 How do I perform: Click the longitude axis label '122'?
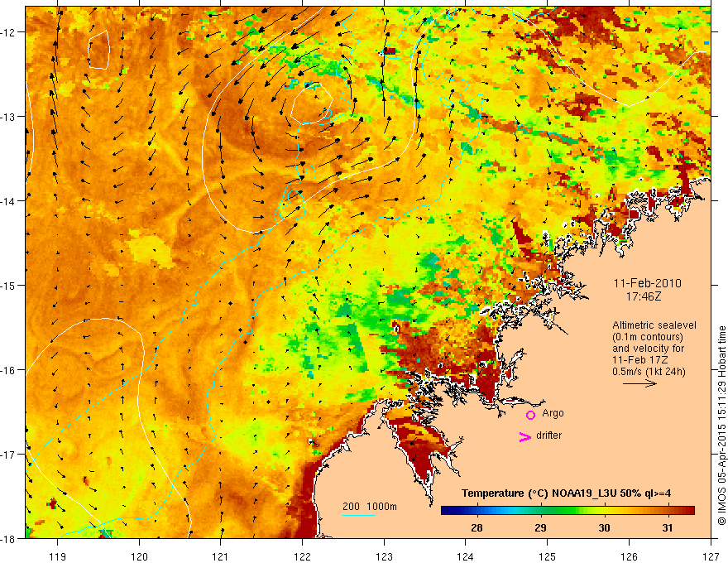(x=302, y=556)
